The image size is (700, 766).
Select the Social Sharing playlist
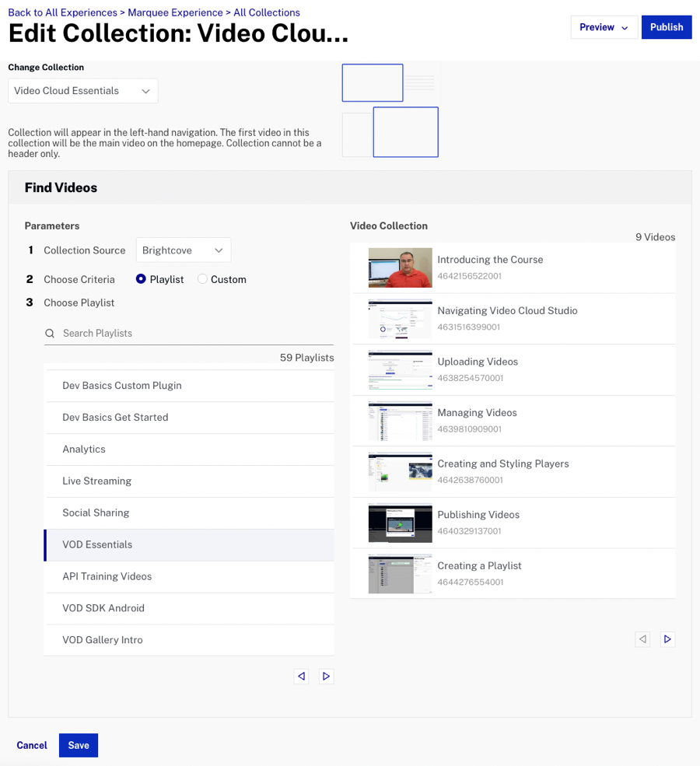(x=190, y=512)
